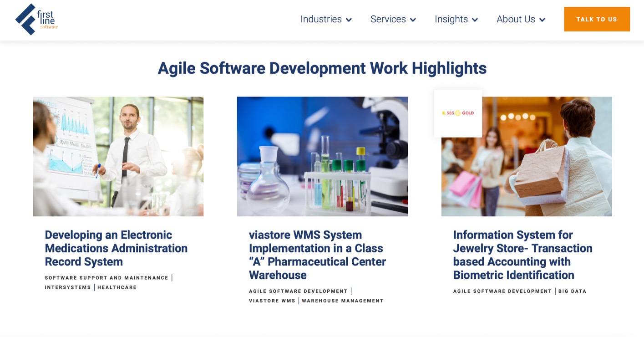This screenshot has width=644, height=337.
Task: Open the presenter with whiteboard charts thumbnail
Action: (x=118, y=156)
